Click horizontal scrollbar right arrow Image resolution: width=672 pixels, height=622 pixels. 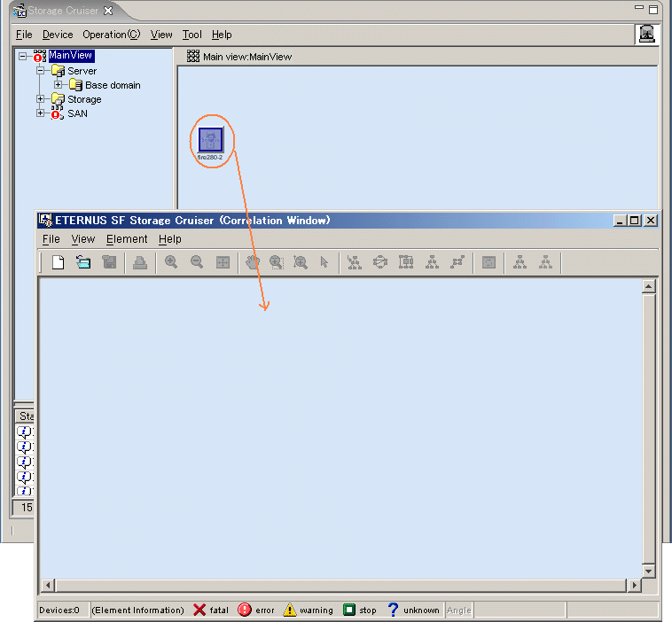[x=634, y=585]
